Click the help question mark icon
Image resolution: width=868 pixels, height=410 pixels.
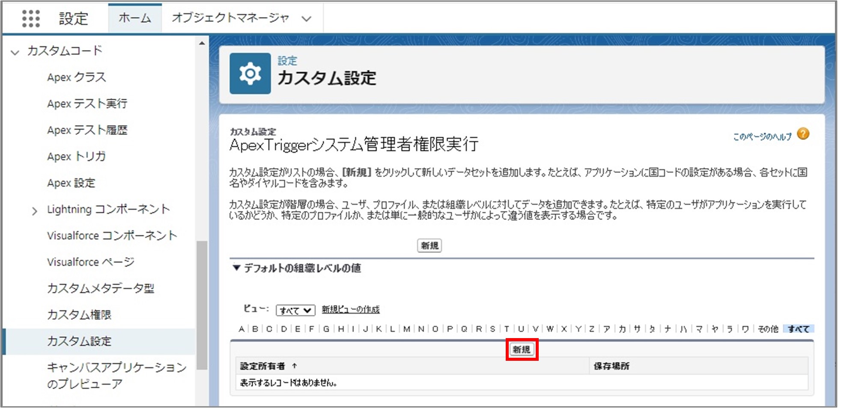[x=803, y=134]
